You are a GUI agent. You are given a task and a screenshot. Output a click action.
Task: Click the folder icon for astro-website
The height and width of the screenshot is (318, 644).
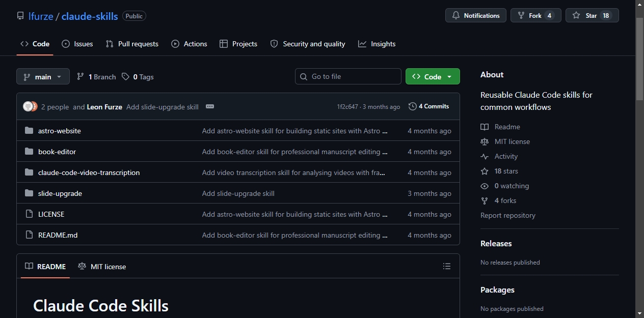pos(29,131)
